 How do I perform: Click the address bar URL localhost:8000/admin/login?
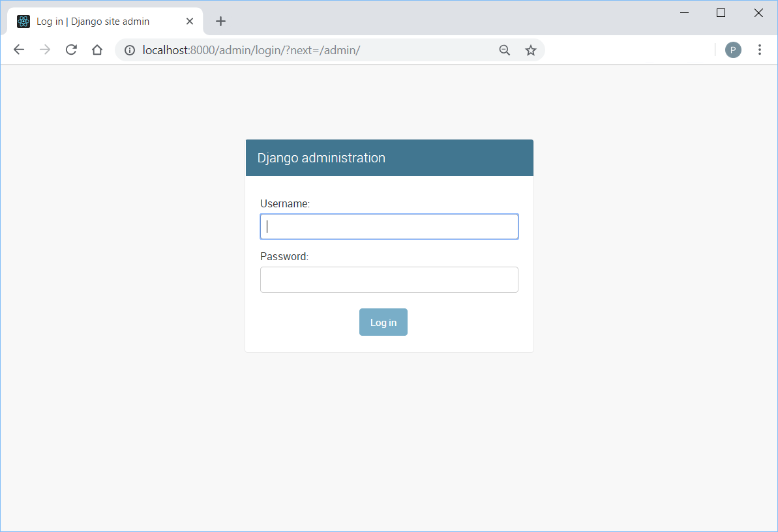[x=251, y=50]
